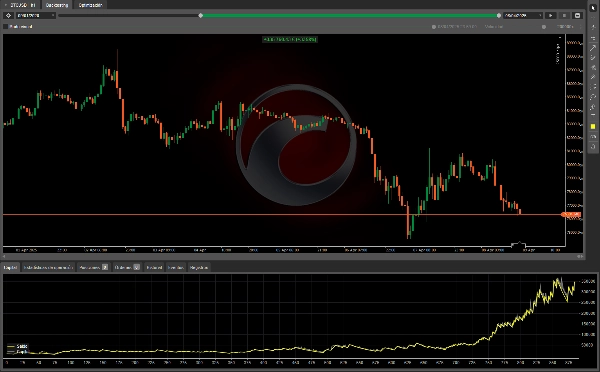Open the Estadísticas de operación tab
The height and width of the screenshot is (372, 600).
click(x=48, y=267)
